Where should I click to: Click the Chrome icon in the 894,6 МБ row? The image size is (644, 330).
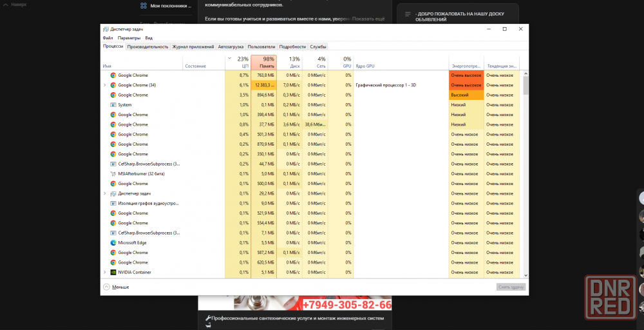(x=113, y=95)
